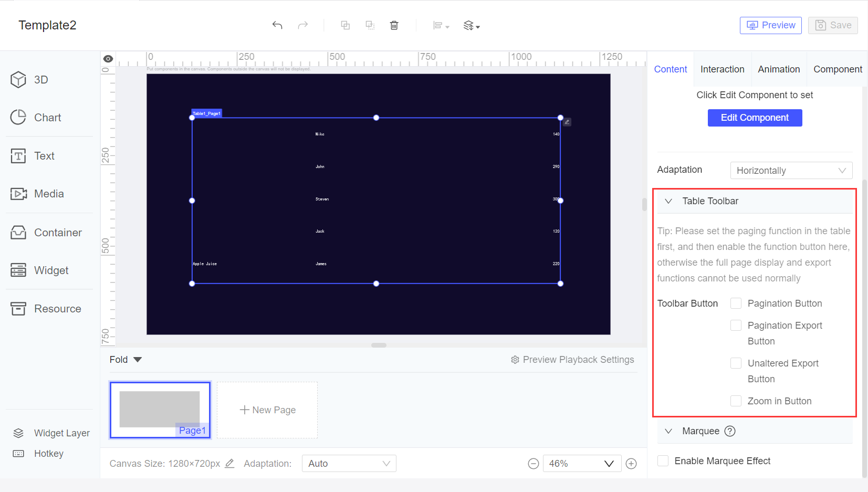
Task: Open Preview mode
Action: [x=770, y=25]
